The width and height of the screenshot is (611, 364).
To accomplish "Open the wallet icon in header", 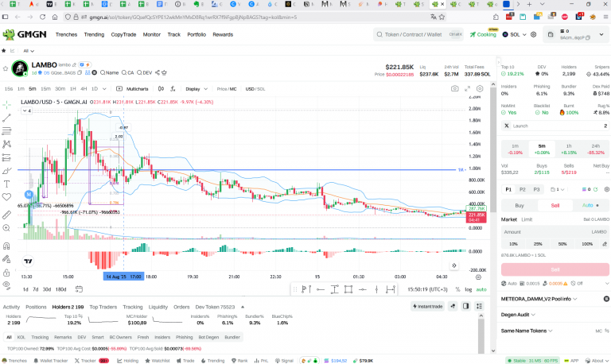I will (551, 35).
